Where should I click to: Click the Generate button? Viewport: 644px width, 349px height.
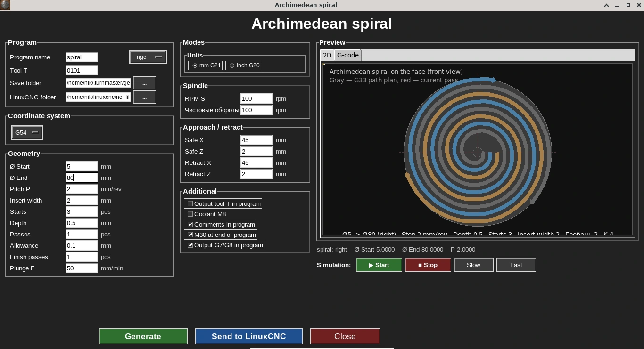click(143, 336)
